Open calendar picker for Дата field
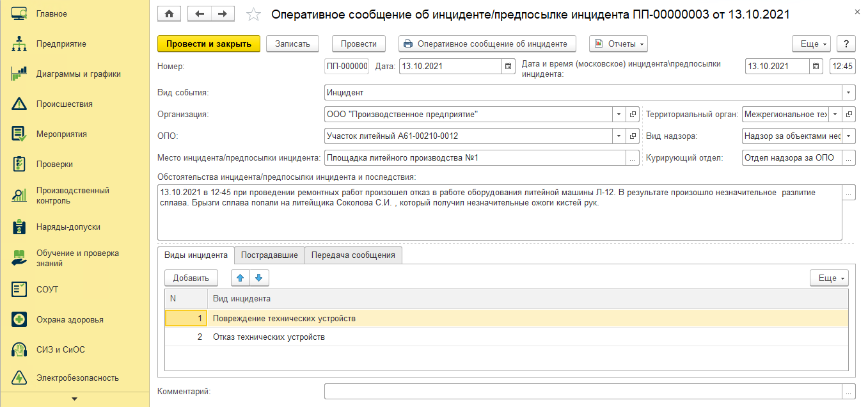Image resolution: width=868 pixels, height=407 pixels. [509, 66]
